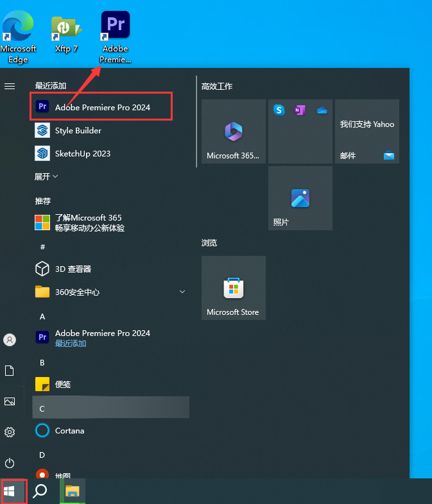432x504 pixels.
Task: Expand 360安全中心 folder chevron
Action: pos(182,292)
